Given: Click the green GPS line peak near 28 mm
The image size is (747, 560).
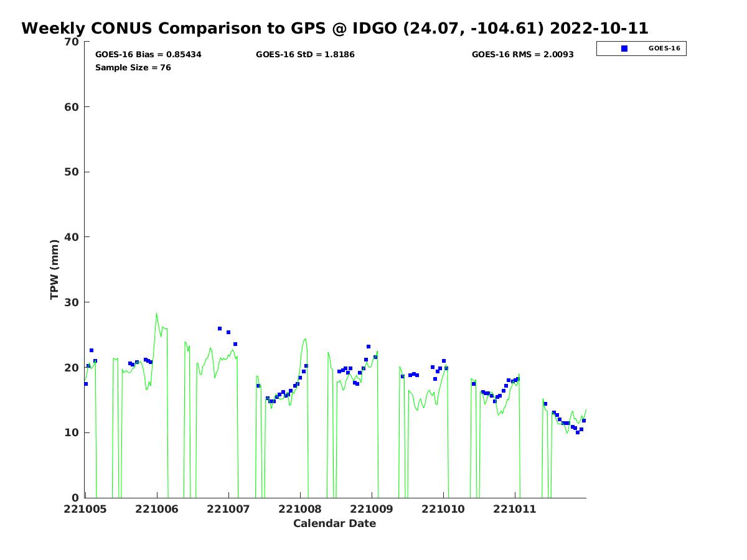Looking at the screenshot, I should click(157, 314).
